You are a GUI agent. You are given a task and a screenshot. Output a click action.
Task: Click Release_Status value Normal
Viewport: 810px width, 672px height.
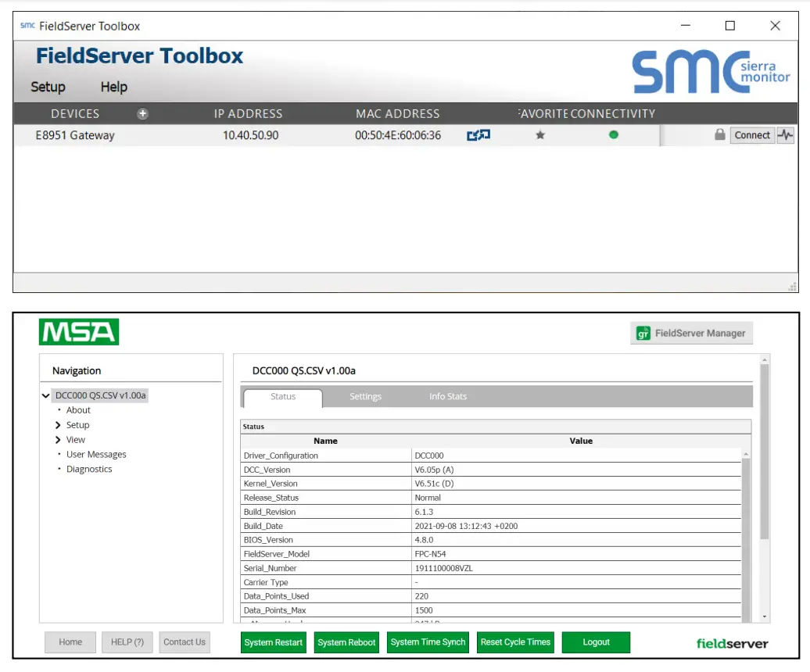pos(428,498)
